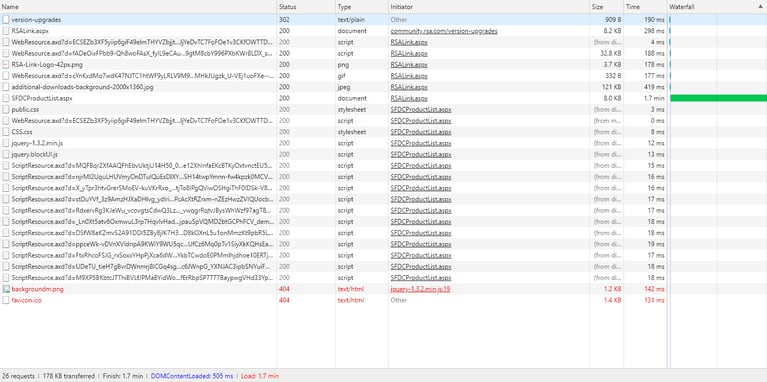Select the ScriptResource.axd?d=X_yTpr3htvGrer request row

coord(383,188)
